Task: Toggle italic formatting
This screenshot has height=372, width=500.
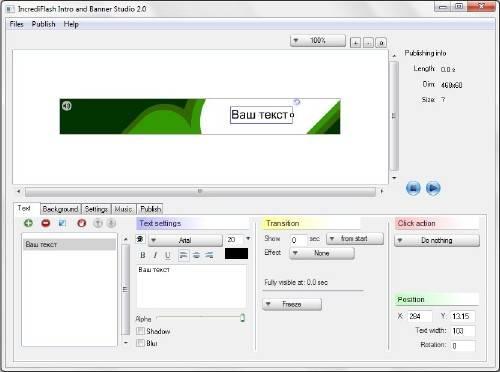Action: (x=155, y=255)
